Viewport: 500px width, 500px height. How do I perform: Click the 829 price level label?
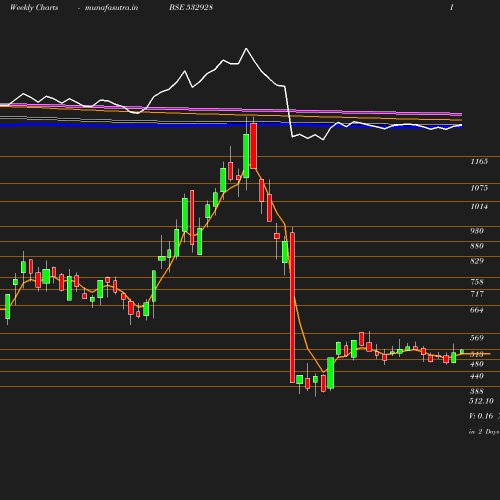pyautogui.click(x=477, y=261)
